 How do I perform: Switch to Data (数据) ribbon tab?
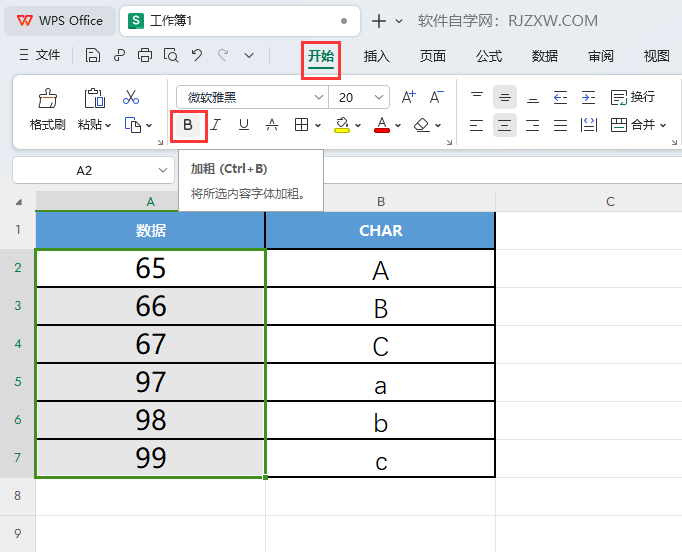pyautogui.click(x=545, y=56)
